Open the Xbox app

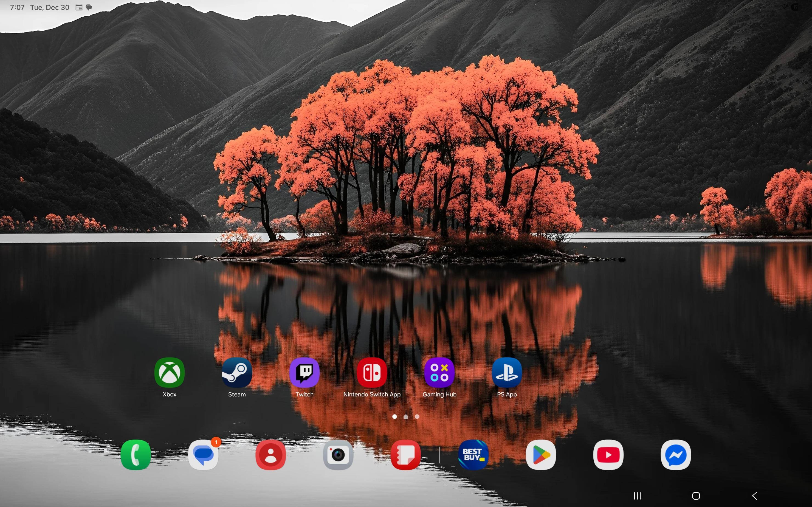169,372
